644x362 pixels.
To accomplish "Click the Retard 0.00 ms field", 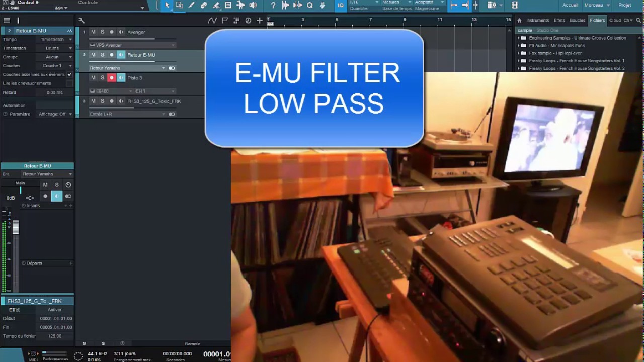I will tap(55, 93).
